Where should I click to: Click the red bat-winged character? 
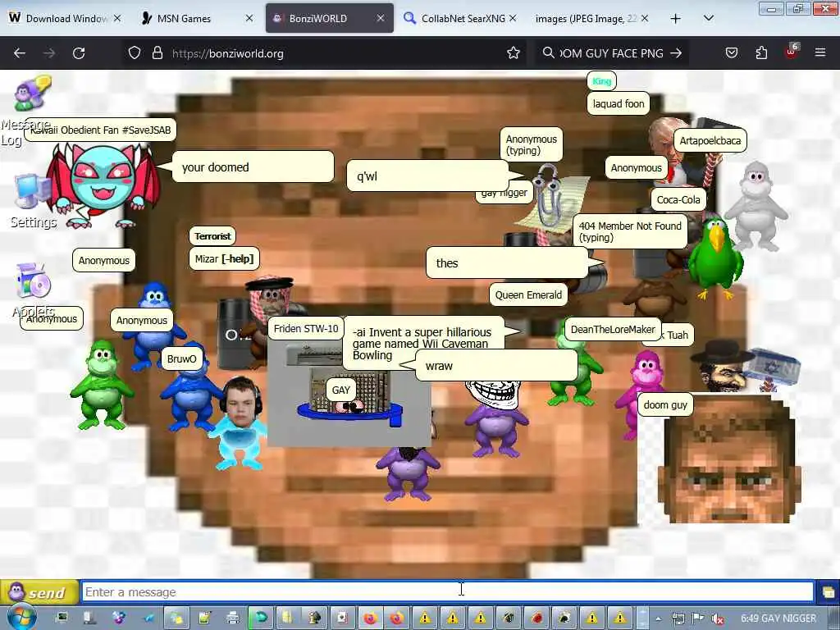pyautogui.click(x=102, y=185)
